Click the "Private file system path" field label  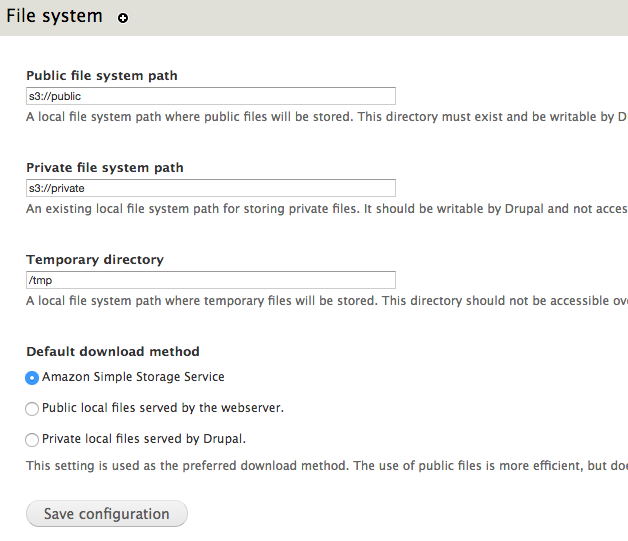pyautogui.click(x=105, y=168)
